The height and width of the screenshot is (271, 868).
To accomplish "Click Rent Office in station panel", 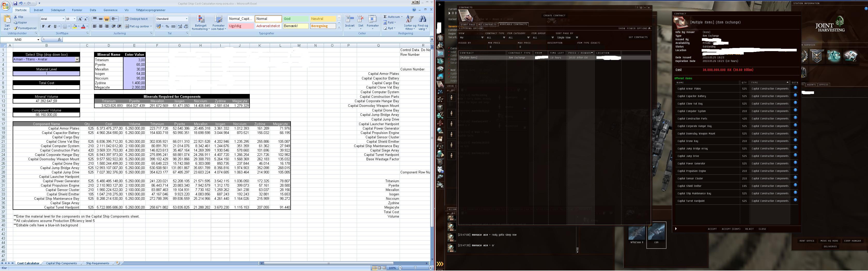I will (x=807, y=241).
